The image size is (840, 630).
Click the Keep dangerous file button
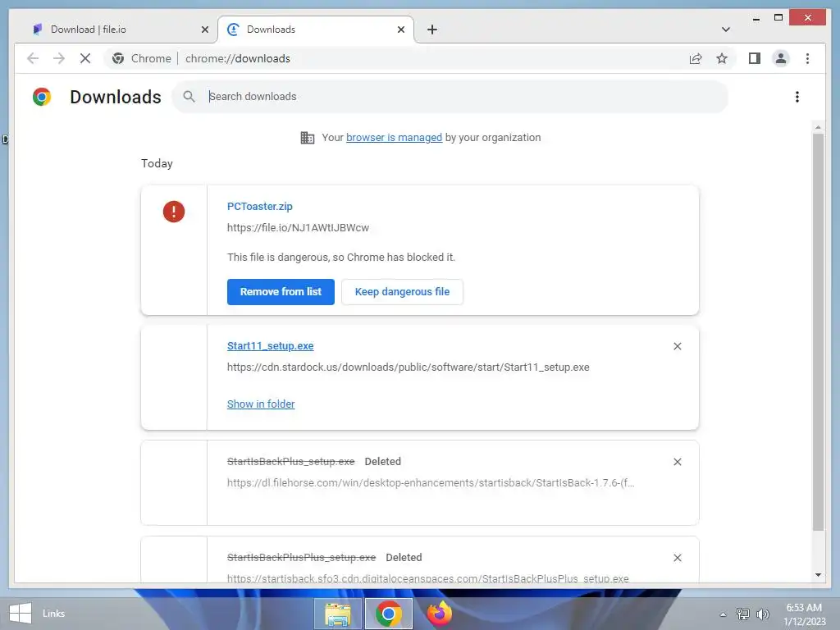tap(402, 292)
